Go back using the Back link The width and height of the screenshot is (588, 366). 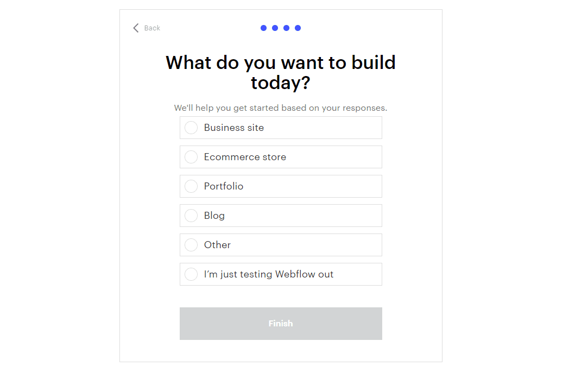[x=151, y=28]
